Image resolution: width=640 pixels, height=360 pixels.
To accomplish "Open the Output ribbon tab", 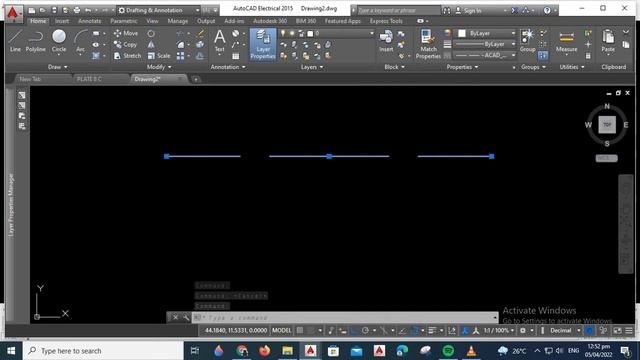I will tap(206, 21).
